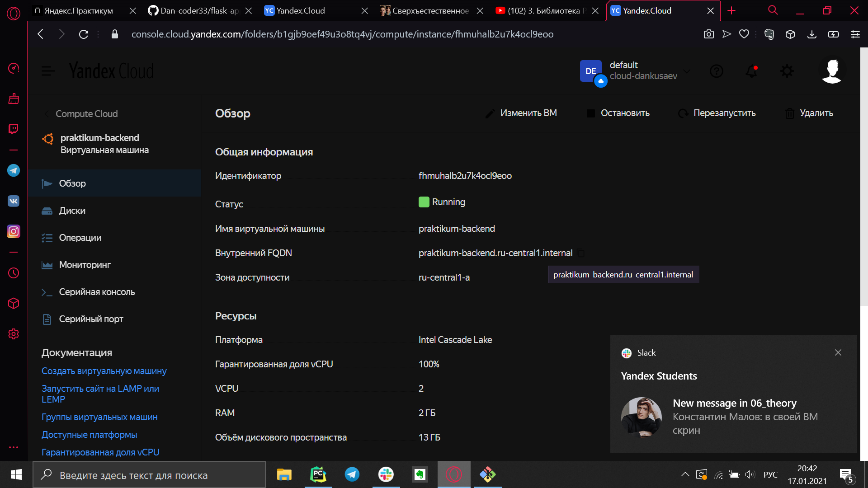Open the Opera GX main menu logo
Screen dimensions: 868x488
point(14,14)
